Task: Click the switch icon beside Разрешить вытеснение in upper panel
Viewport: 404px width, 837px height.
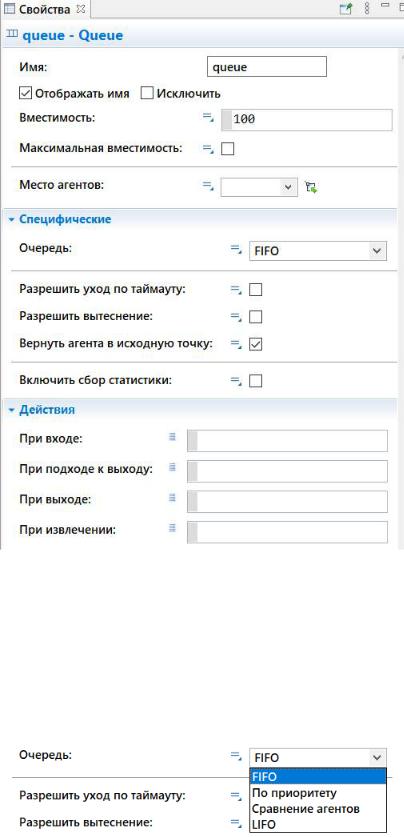Action: (235, 317)
